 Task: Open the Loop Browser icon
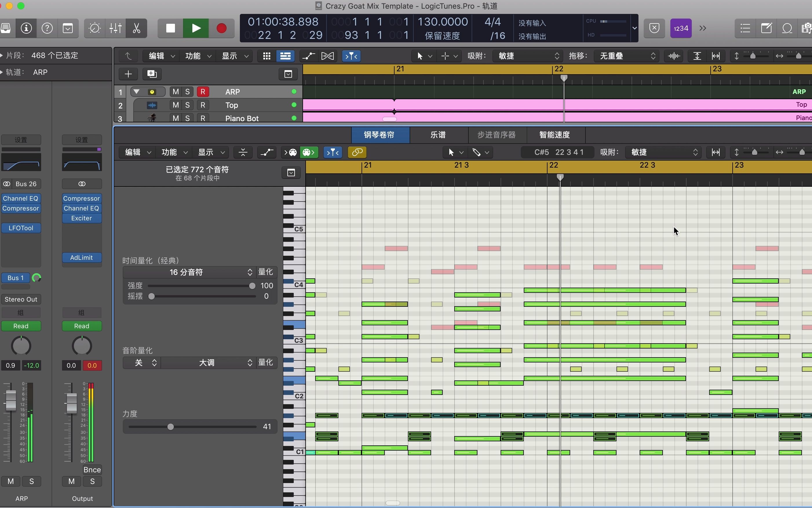click(x=787, y=28)
